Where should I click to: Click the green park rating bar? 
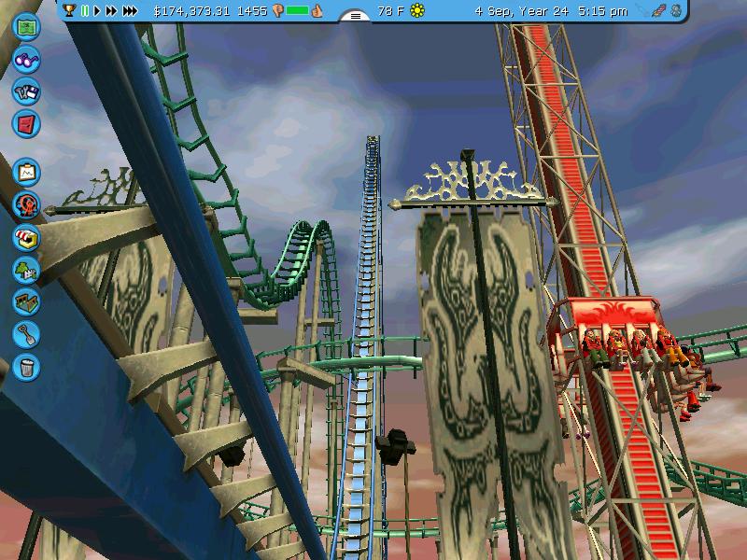pos(297,10)
